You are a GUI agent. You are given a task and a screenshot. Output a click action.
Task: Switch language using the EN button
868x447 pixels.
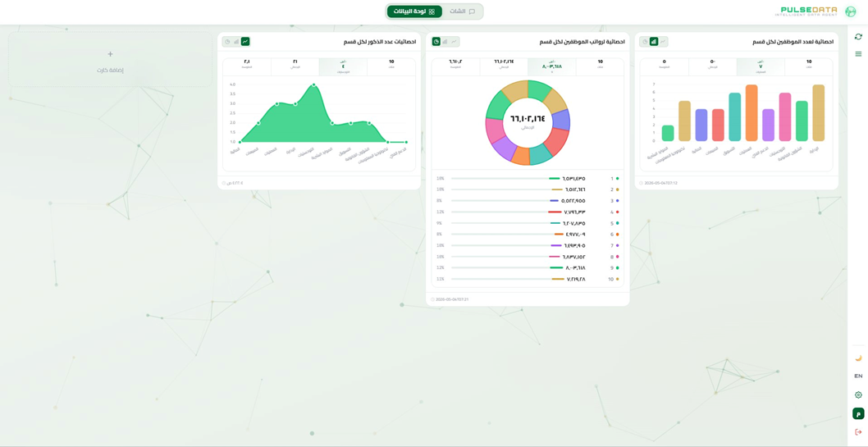[858, 376]
